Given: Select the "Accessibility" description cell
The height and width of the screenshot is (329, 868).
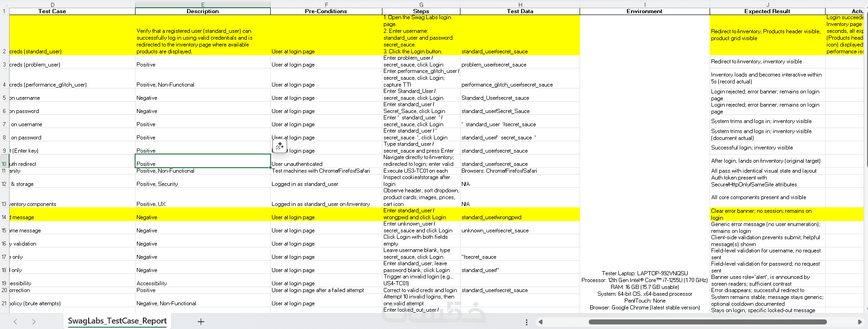Looking at the screenshot, I should tap(203, 280).
